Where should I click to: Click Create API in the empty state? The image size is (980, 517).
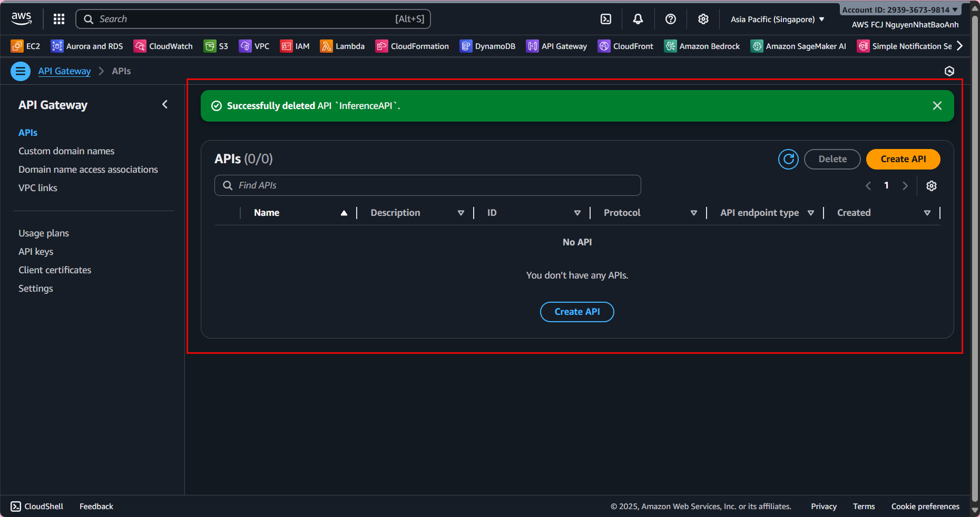[577, 312]
